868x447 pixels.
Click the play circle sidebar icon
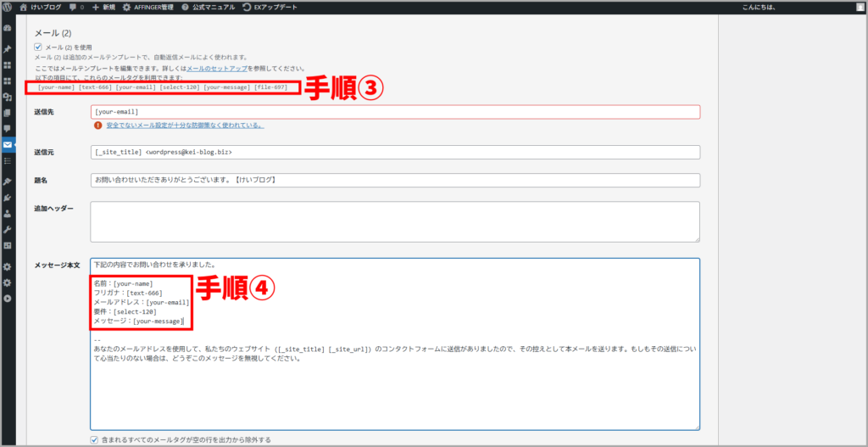pos(8,299)
